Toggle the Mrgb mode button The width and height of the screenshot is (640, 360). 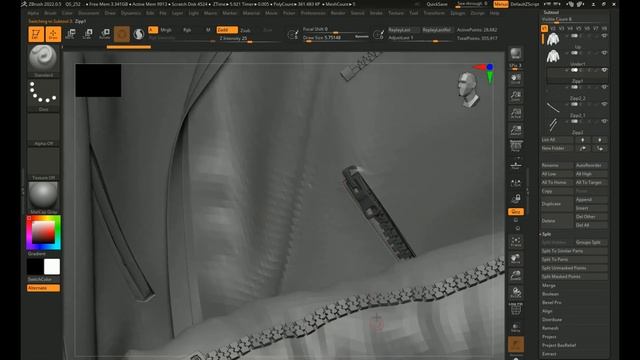coord(166,30)
